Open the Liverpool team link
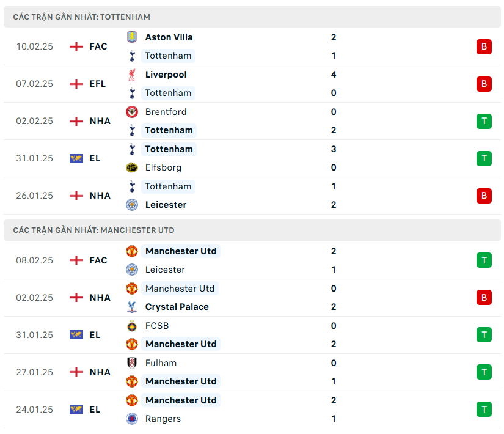504x434 pixels. tap(166, 75)
